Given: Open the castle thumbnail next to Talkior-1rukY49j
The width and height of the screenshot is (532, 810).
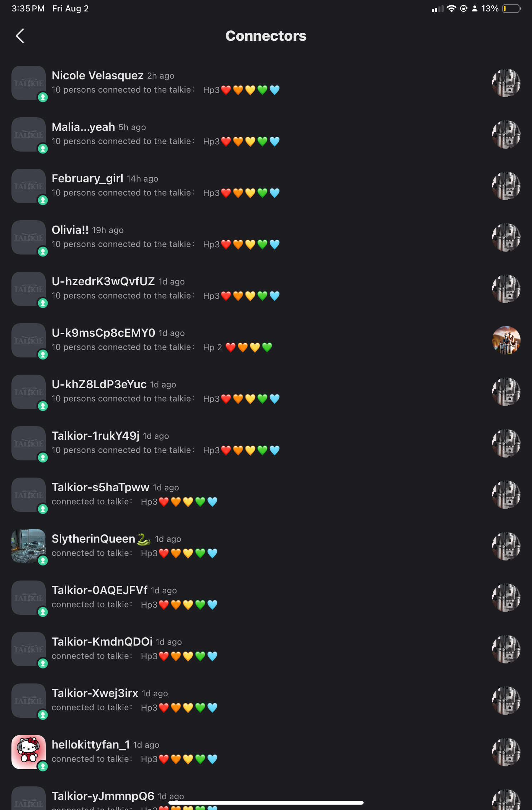Looking at the screenshot, I should (506, 443).
